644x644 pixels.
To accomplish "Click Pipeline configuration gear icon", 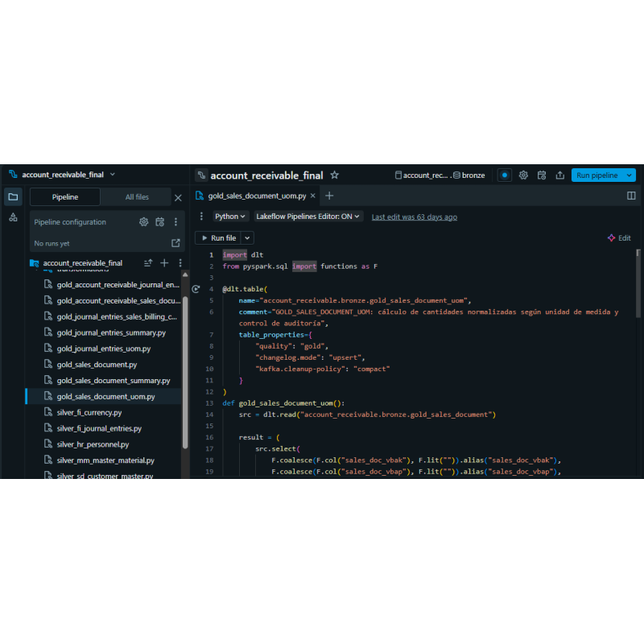I will (143, 222).
